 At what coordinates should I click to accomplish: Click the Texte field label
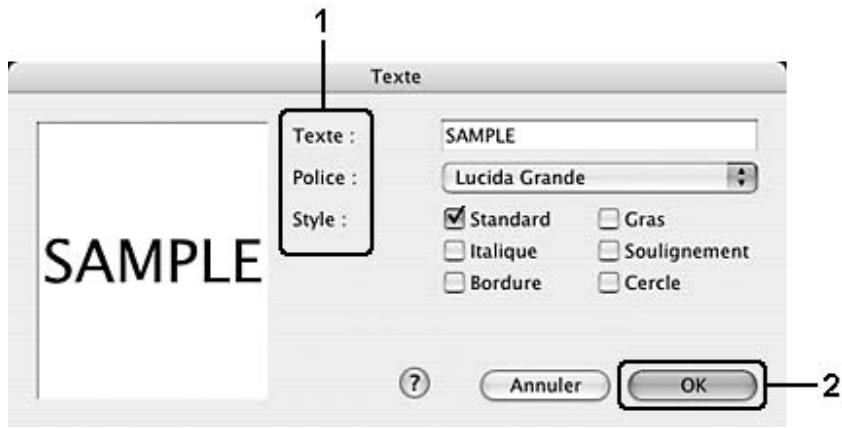[323, 135]
